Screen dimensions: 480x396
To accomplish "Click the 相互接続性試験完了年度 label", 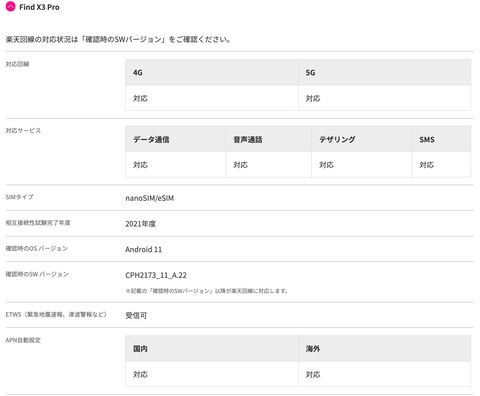I will coord(38,223).
